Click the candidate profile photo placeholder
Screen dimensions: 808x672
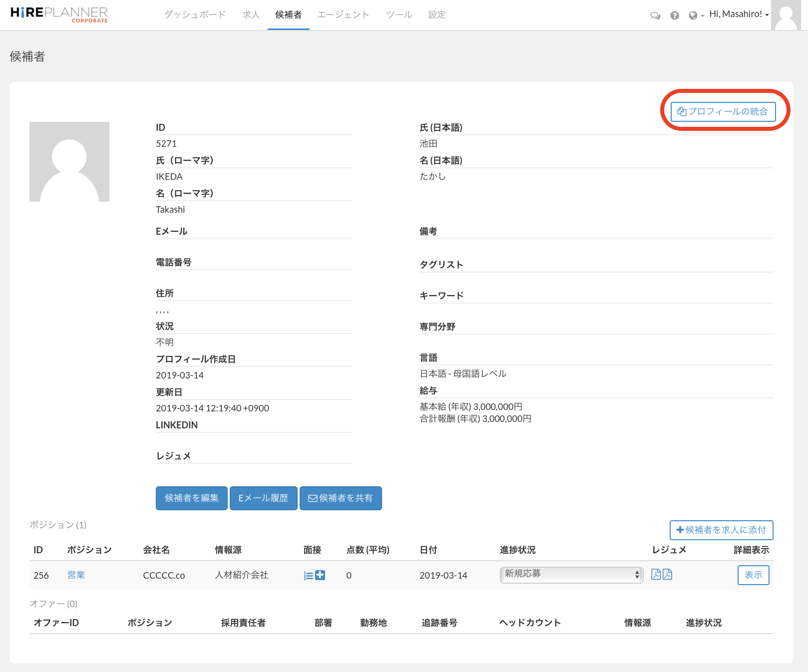(69, 162)
